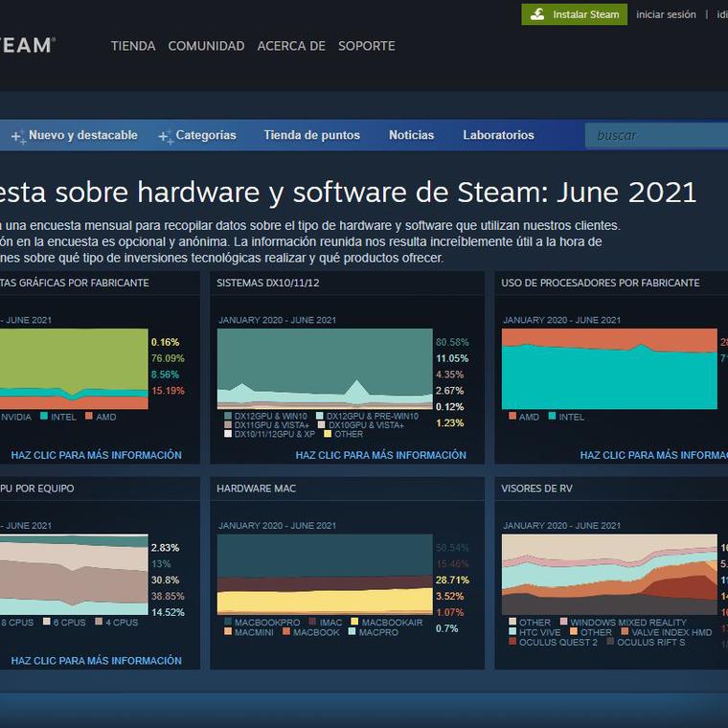Open more information for Sistemas DX10/11/12
Viewport: 728px width, 728px height.
tap(347, 455)
